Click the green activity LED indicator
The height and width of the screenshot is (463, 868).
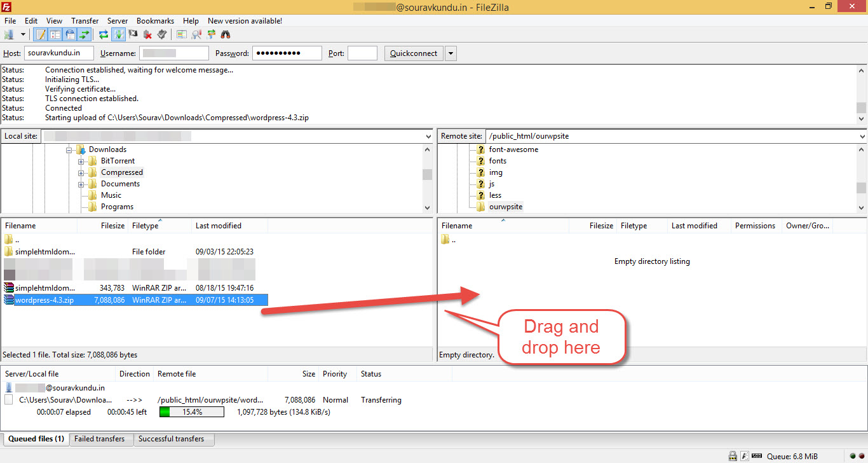tap(853, 456)
